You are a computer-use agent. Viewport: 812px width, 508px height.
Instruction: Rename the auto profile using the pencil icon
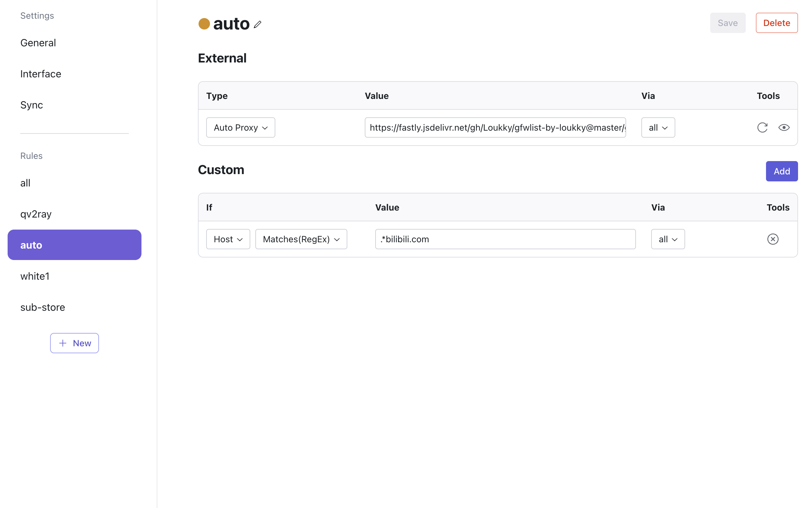tap(258, 24)
